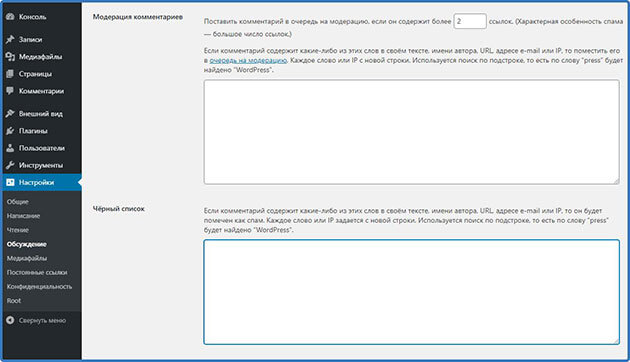Go to Чтение settings submenu
This screenshot has width=630, height=362.
pyautogui.click(x=18, y=230)
